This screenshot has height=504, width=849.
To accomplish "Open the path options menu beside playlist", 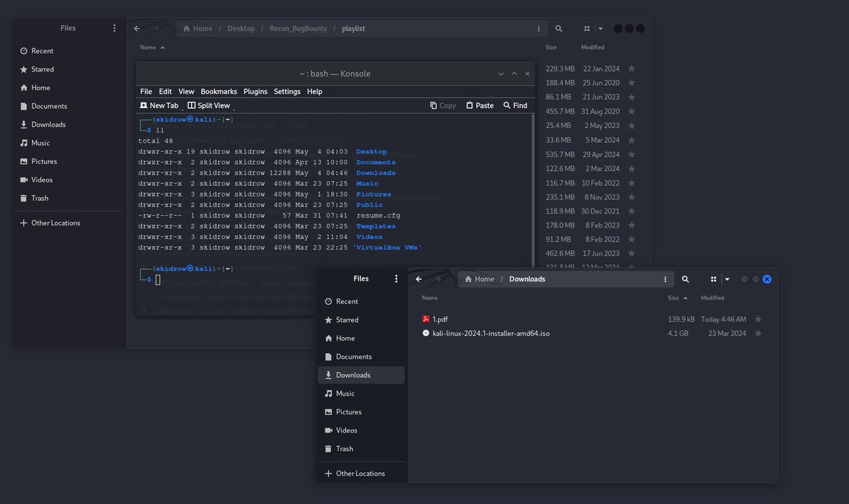I will (539, 29).
